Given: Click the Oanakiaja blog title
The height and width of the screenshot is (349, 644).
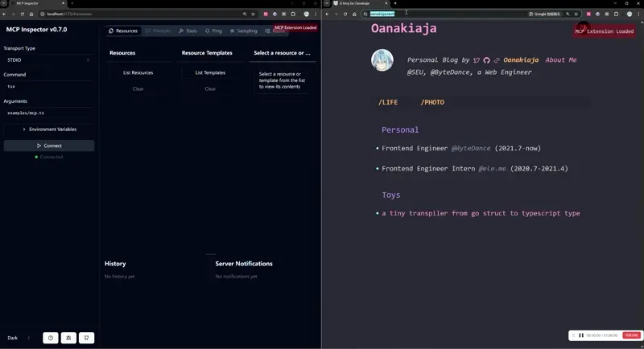Looking at the screenshot, I should coord(404,28).
